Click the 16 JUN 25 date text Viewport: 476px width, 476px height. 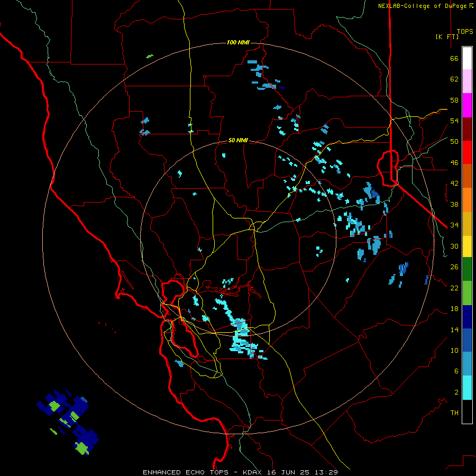click(x=289, y=472)
